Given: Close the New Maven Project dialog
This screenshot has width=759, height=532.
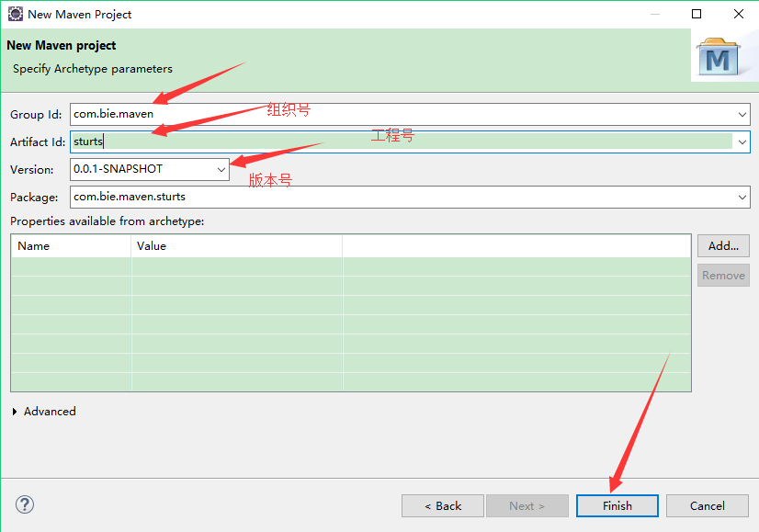Looking at the screenshot, I should coord(739,14).
